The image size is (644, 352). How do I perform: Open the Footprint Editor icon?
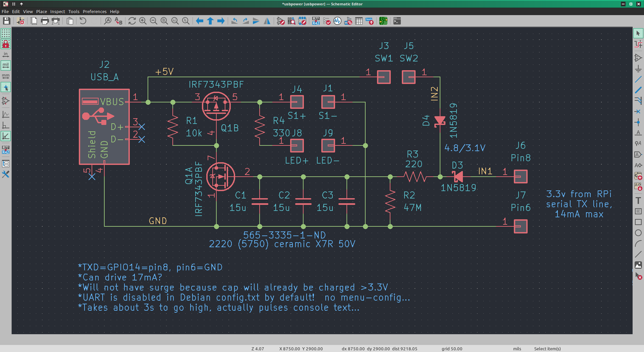[x=302, y=21]
